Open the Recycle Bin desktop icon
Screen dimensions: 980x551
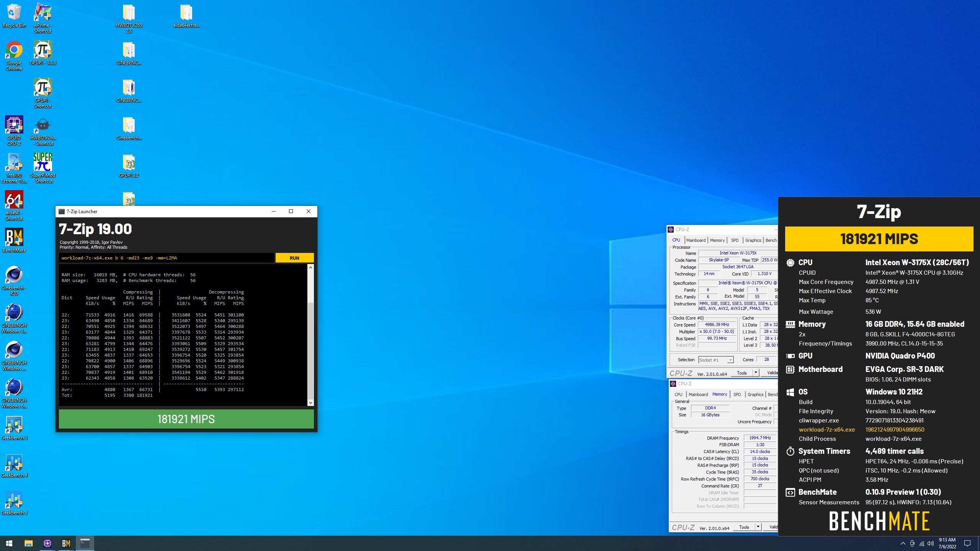[14, 16]
